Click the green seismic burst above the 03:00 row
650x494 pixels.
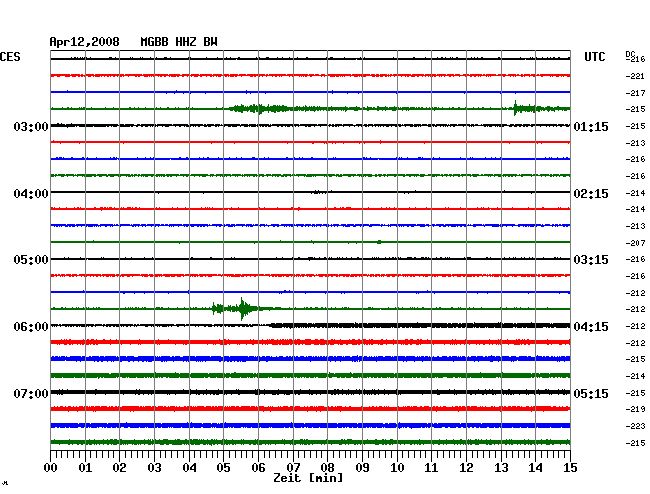(260, 109)
